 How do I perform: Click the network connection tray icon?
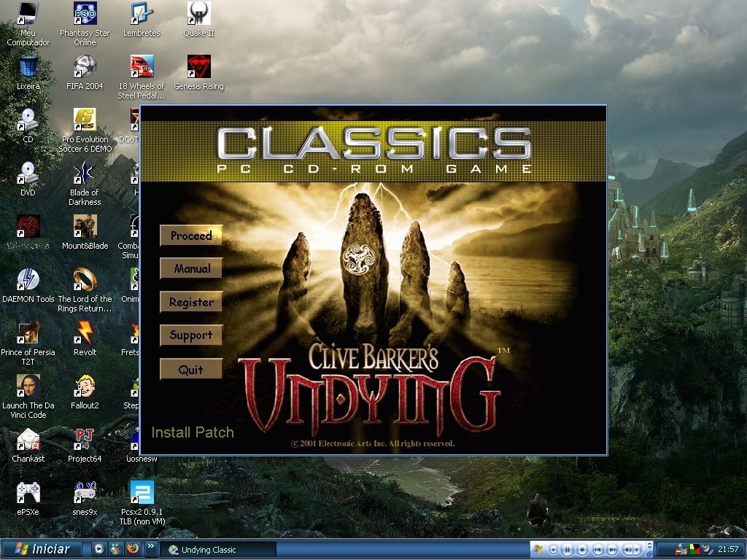click(681, 550)
